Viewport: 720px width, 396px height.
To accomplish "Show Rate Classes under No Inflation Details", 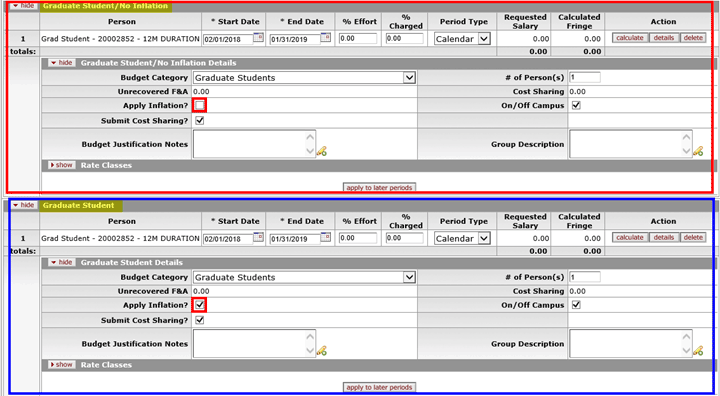I will [62, 165].
